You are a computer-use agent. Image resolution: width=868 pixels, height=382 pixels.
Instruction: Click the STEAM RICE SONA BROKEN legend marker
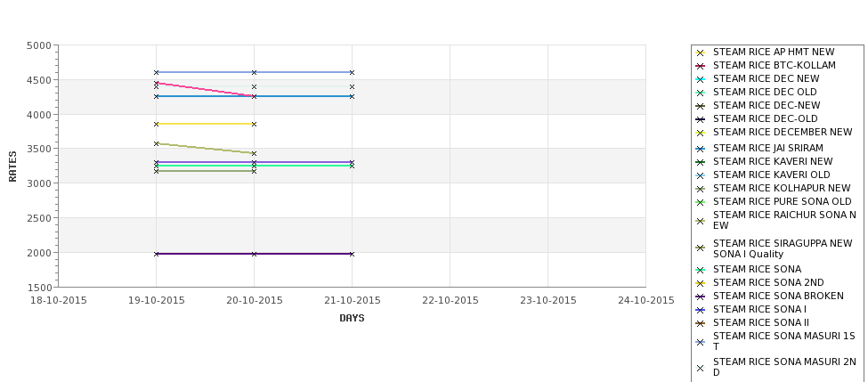pos(700,297)
